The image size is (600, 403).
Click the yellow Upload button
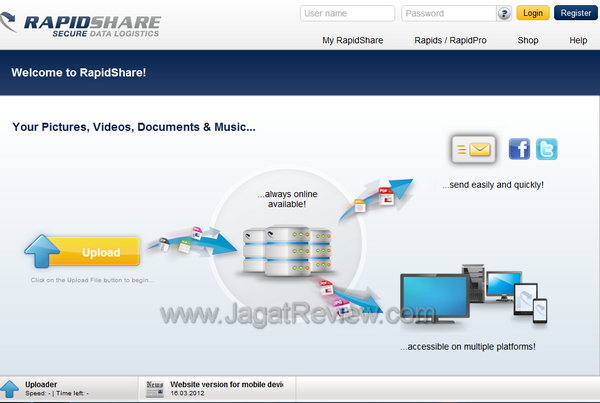click(x=82, y=251)
